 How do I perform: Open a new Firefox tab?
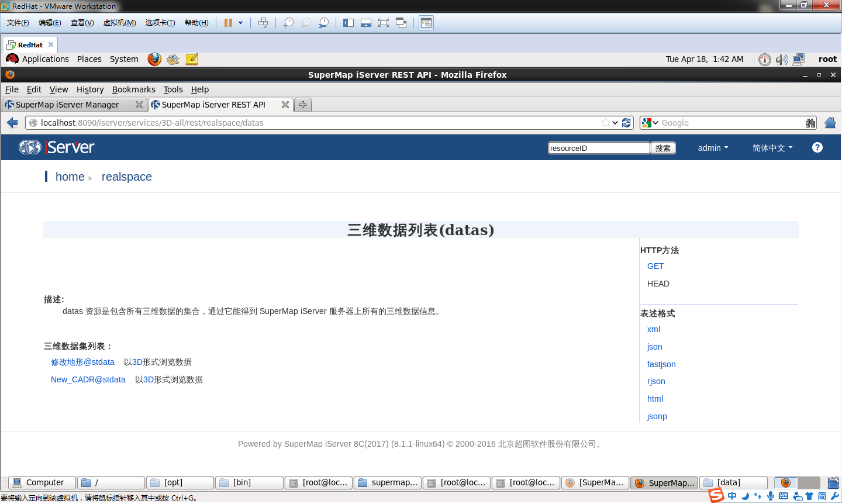pos(303,105)
